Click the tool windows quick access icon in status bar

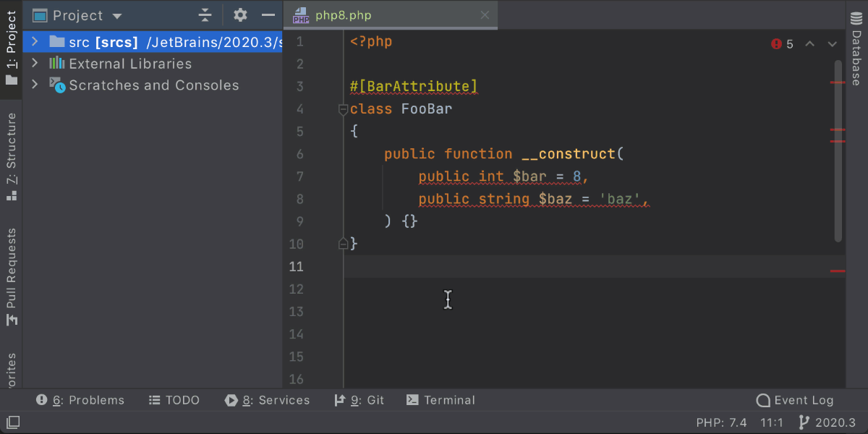point(13,422)
